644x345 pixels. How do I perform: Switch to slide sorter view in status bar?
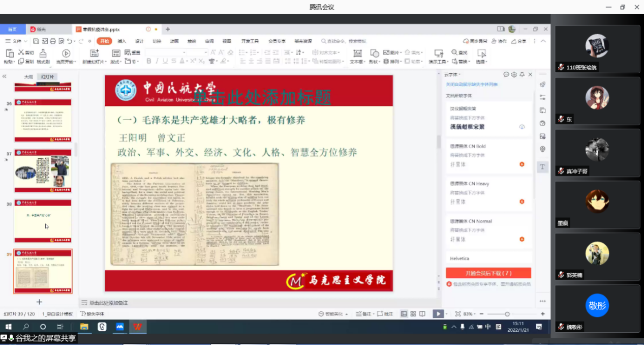pos(413,314)
